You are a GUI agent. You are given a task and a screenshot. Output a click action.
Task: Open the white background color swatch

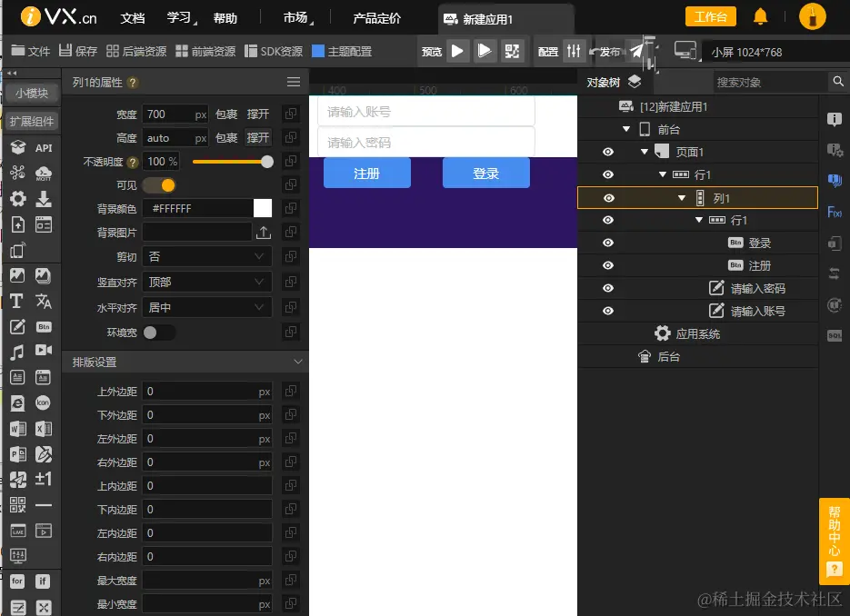point(263,209)
